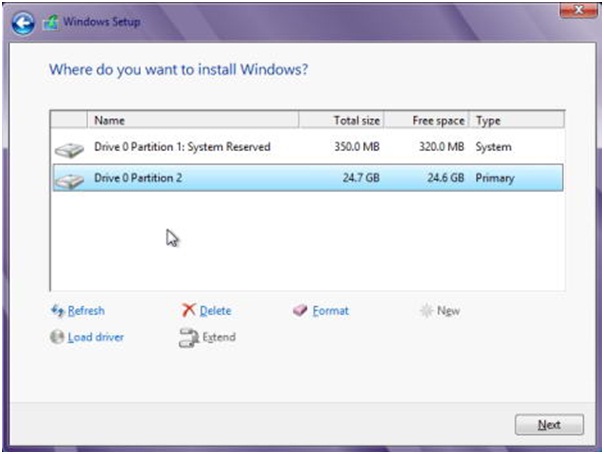The width and height of the screenshot is (604, 454).
Task: Click the System type cell
Action: pos(493,147)
